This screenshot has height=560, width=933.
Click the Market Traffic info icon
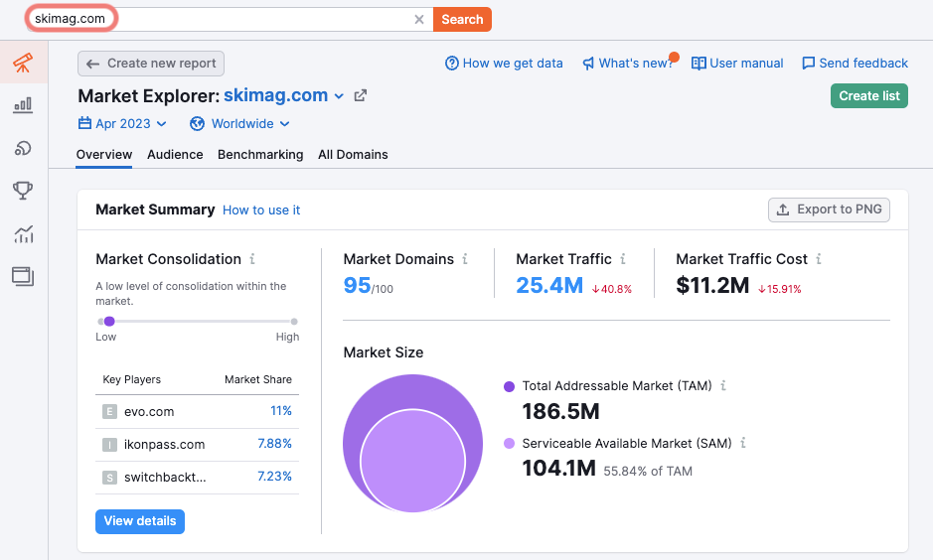coord(622,259)
